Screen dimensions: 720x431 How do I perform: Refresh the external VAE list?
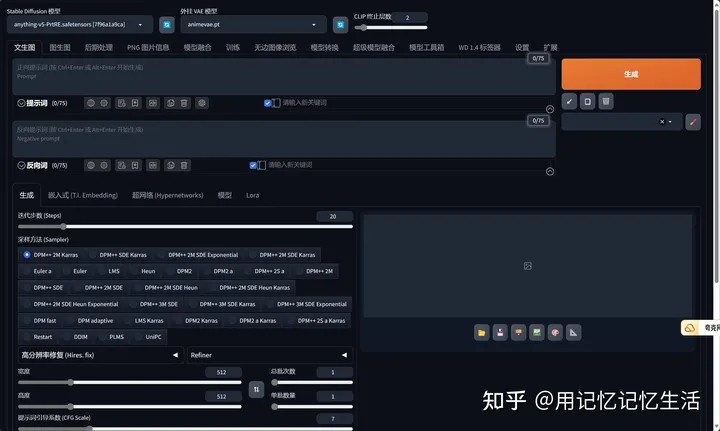[x=340, y=24]
